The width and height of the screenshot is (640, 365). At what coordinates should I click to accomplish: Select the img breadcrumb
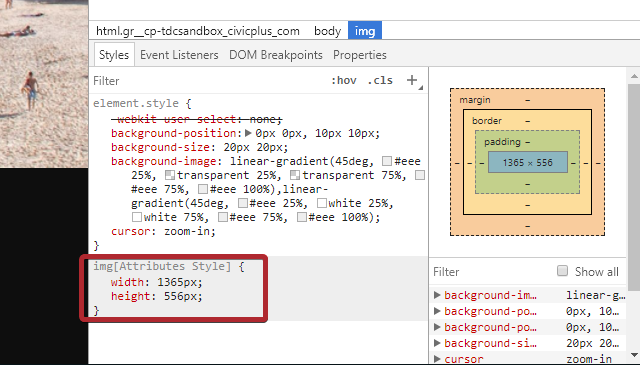click(365, 31)
